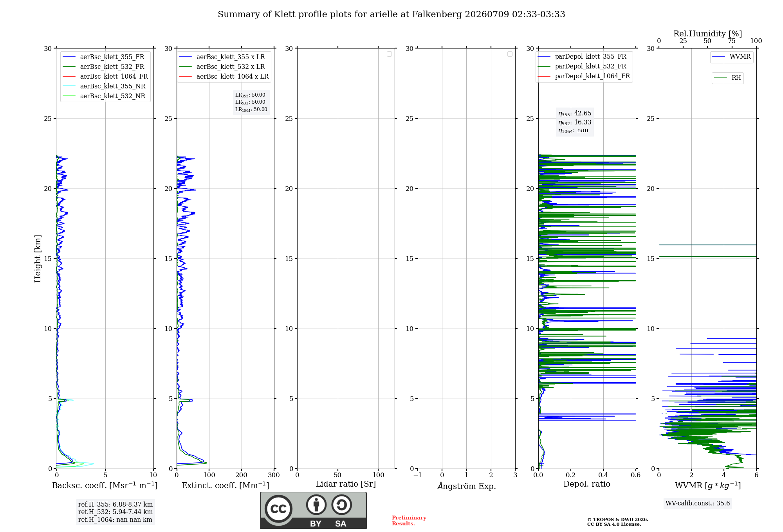Click the Rel.Humidity [%] top axis label
The image size is (783, 532).
click(707, 34)
